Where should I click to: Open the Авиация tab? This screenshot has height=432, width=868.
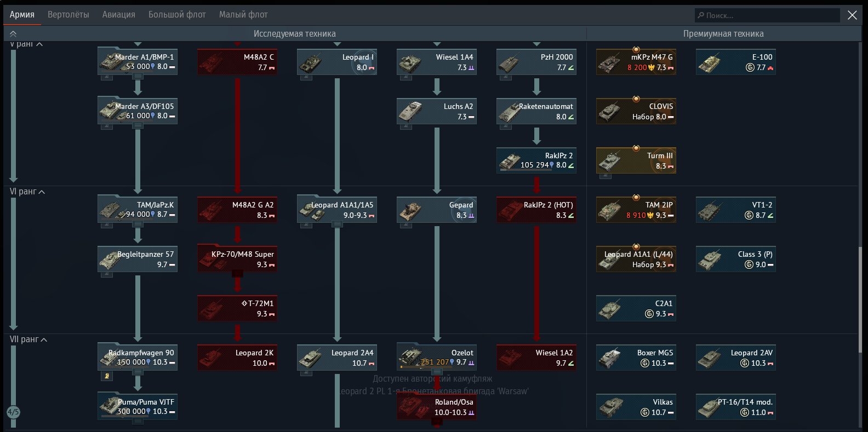tap(118, 15)
